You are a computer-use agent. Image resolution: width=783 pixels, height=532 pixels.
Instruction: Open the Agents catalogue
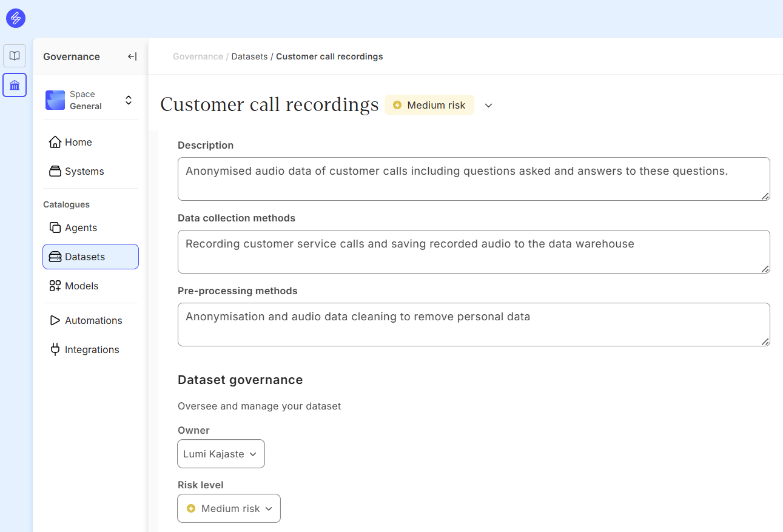coord(81,227)
